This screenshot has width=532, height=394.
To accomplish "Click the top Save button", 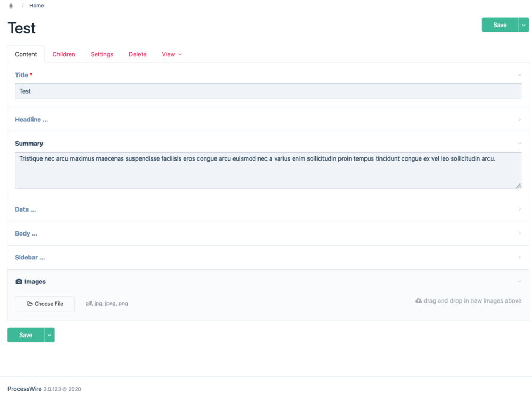I will (x=500, y=25).
